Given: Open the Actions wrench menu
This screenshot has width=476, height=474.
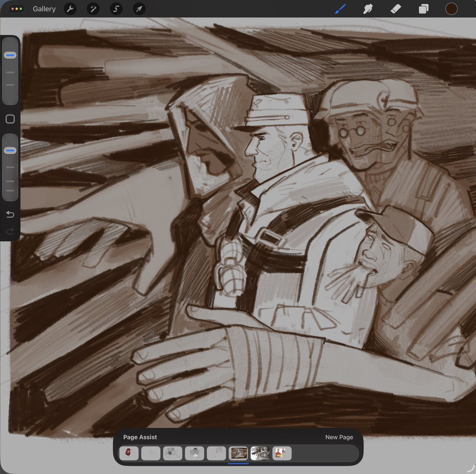Looking at the screenshot, I should (70, 9).
